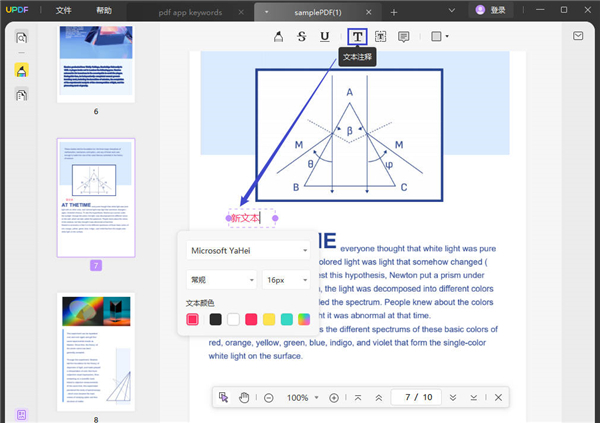Click the zoom out minus icon
This screenshot has width=600, height=423.
(x=269, y=398)
